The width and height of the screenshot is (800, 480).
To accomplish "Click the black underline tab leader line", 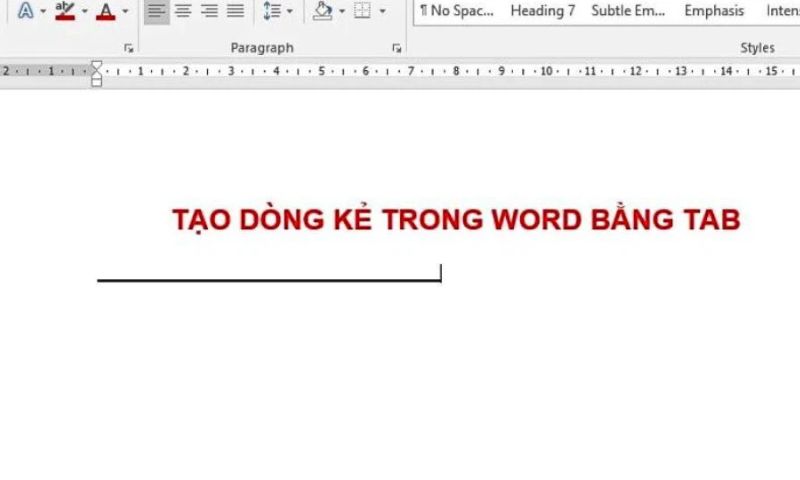I will tap(269, 280).
